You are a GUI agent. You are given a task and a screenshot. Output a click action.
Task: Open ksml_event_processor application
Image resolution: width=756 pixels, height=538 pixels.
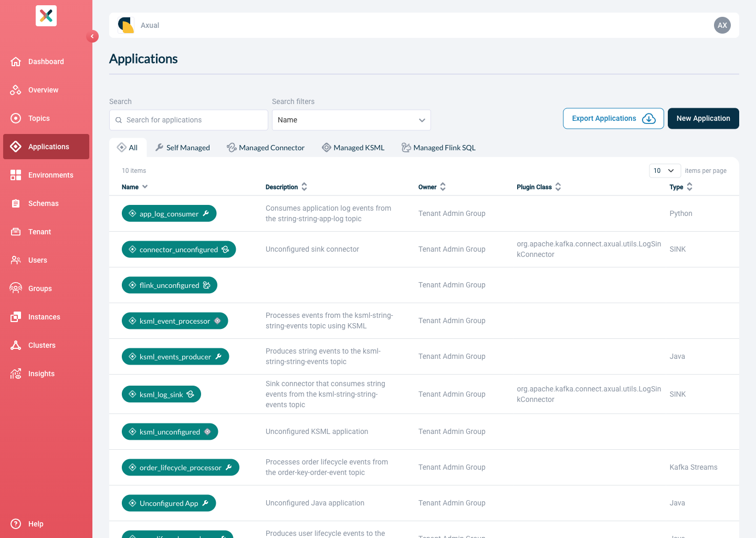175,320
